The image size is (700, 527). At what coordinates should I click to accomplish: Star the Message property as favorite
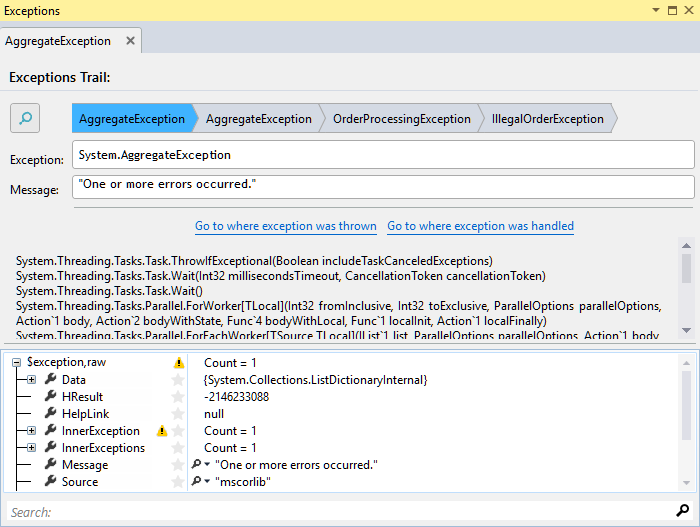coord(178,464)
